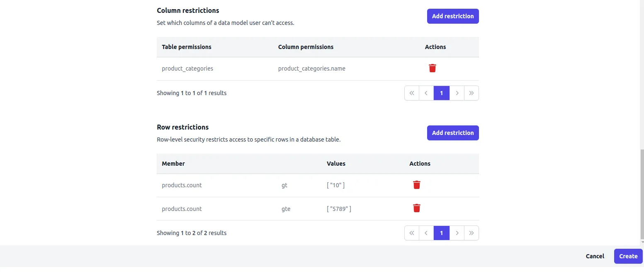
Task: Jump to last page of row restrictions
Action: click(471, 233)
